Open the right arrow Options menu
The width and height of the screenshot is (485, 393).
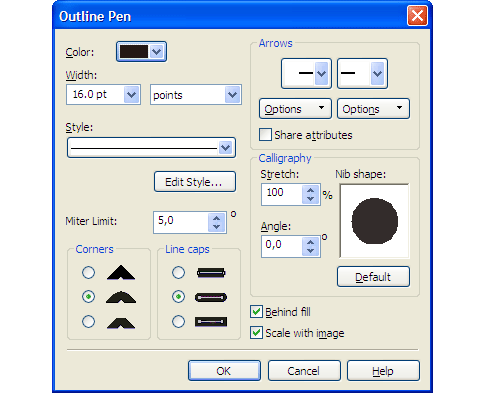(373, 109)
